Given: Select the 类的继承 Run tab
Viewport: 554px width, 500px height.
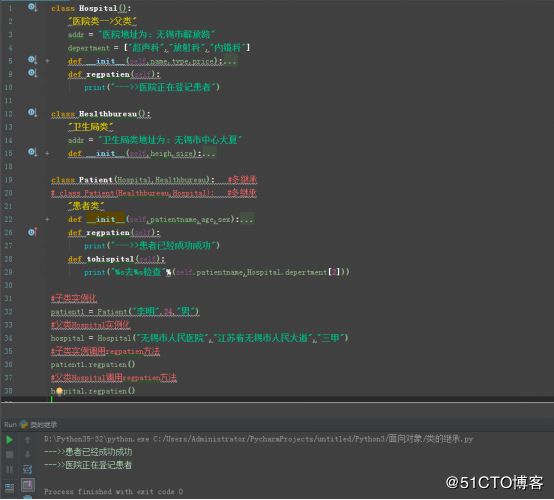Looking at the screenshot, I should [x=39, y=424].
